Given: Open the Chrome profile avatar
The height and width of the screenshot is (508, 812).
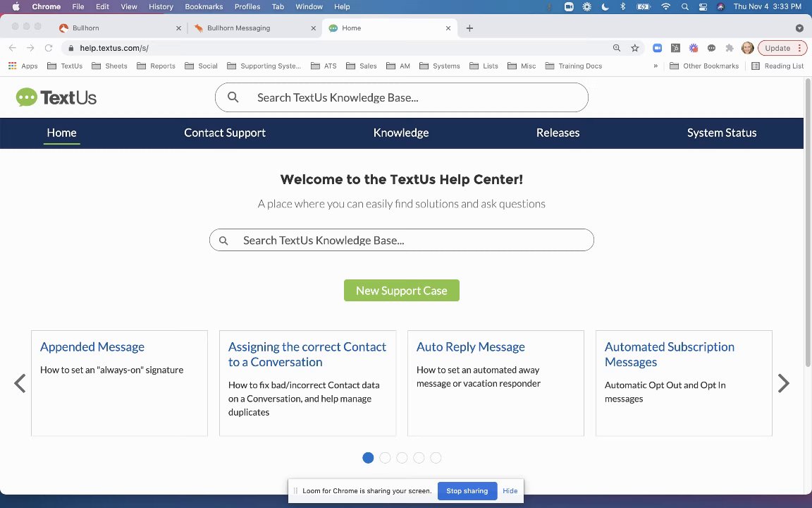Looking at the screenshot, I should pos(747,48).
